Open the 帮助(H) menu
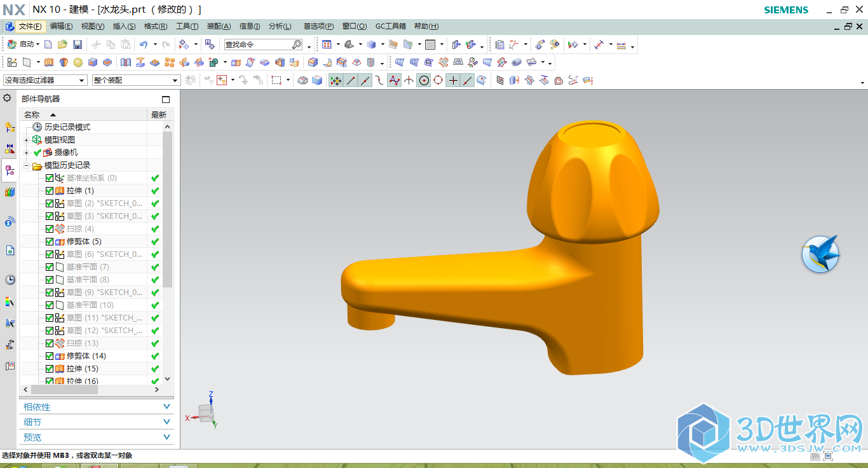868x468 pixels. point(426,26)
